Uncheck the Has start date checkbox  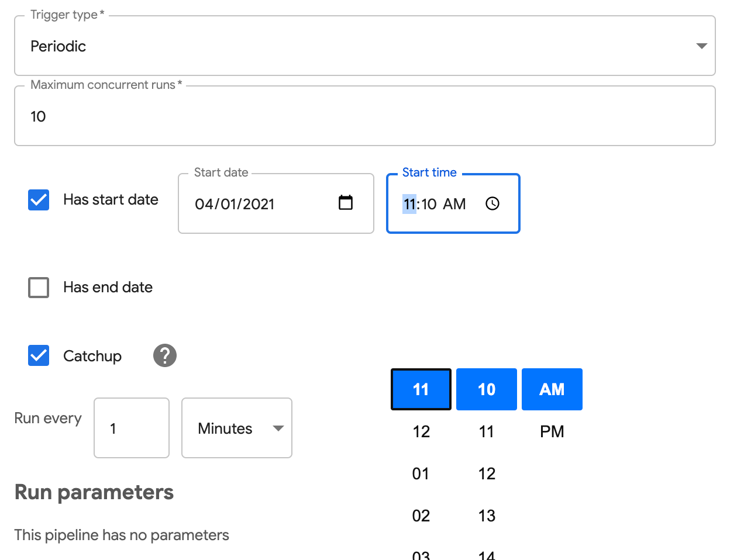[39, 200]
